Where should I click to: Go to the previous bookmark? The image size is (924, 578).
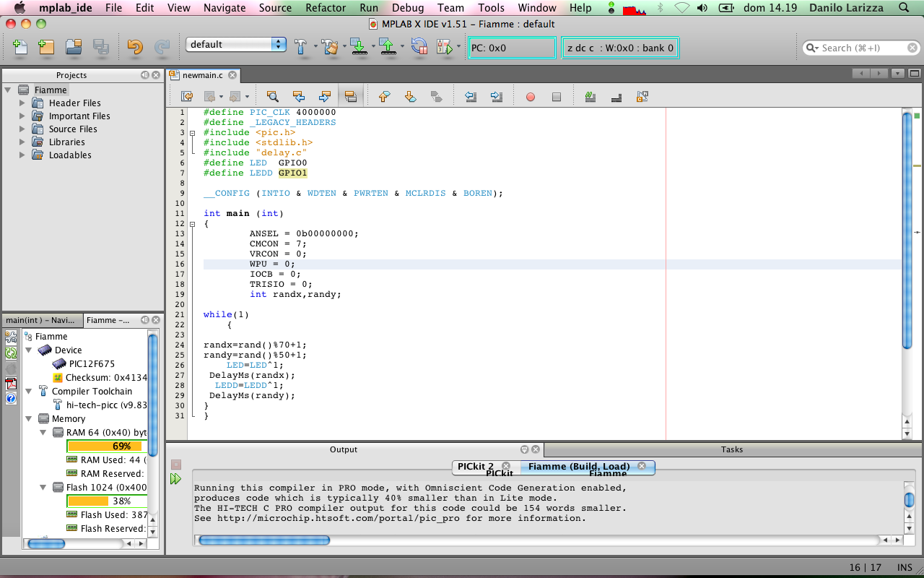coord(384,96)
